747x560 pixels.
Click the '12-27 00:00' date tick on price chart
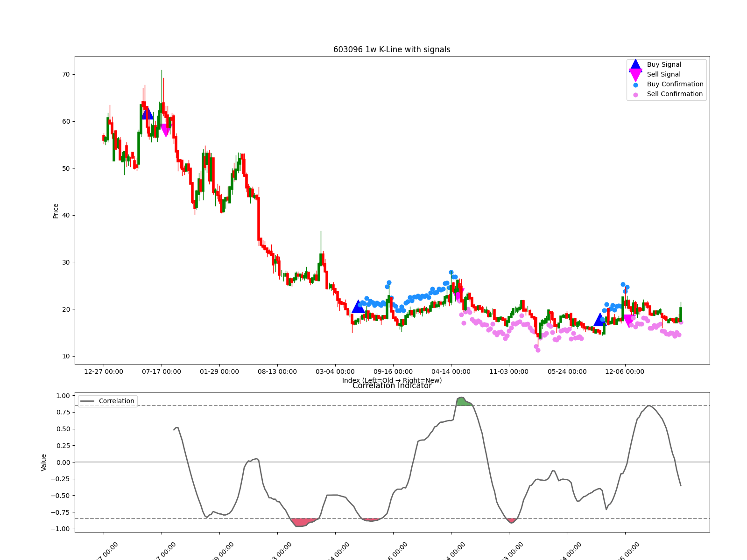point(104,372)
